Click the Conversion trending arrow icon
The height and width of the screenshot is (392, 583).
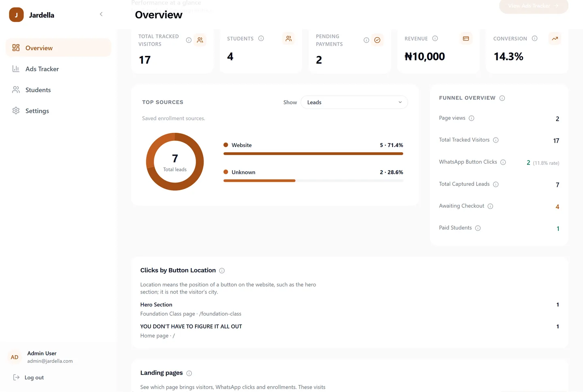pyautogui.click(x=555, y=38)
